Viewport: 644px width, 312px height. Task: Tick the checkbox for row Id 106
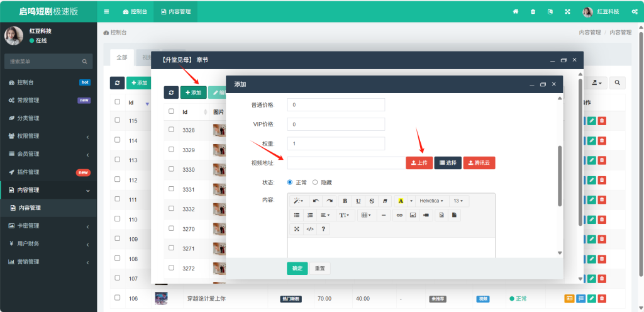coord(118,298)
